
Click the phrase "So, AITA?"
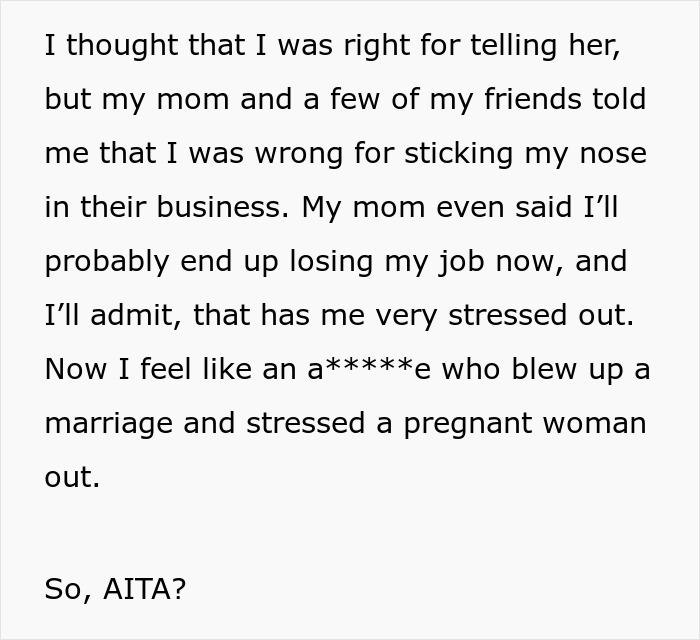[x=115, y=589]
